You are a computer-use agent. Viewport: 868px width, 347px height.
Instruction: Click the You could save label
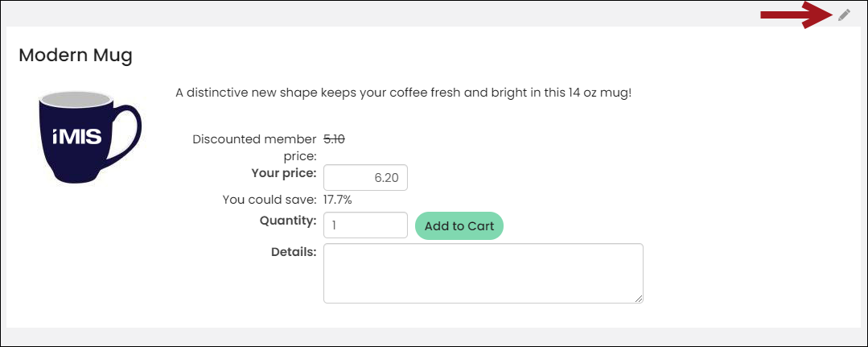(x=269, y=199)
